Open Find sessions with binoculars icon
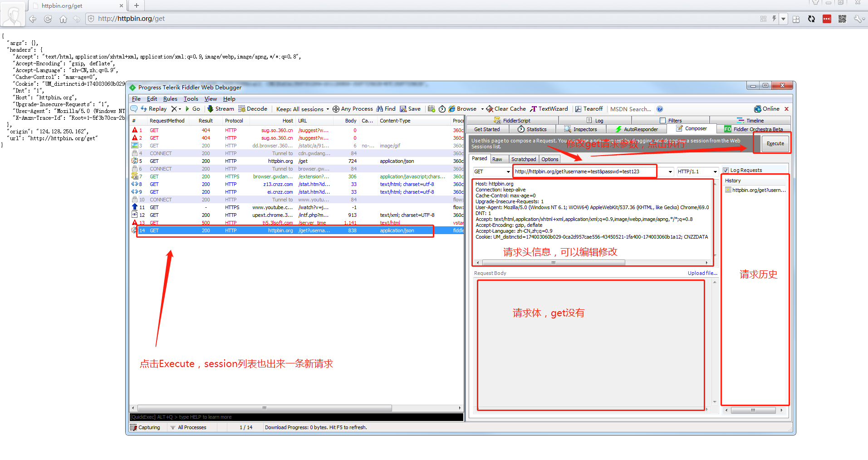The height and width of the screenshot is (460, 868). (x=386, y=109)
